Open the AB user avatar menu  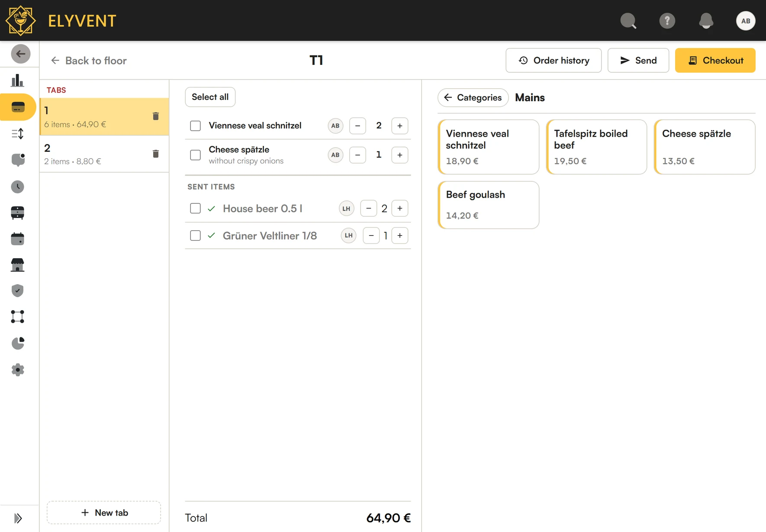coord(745,21)
